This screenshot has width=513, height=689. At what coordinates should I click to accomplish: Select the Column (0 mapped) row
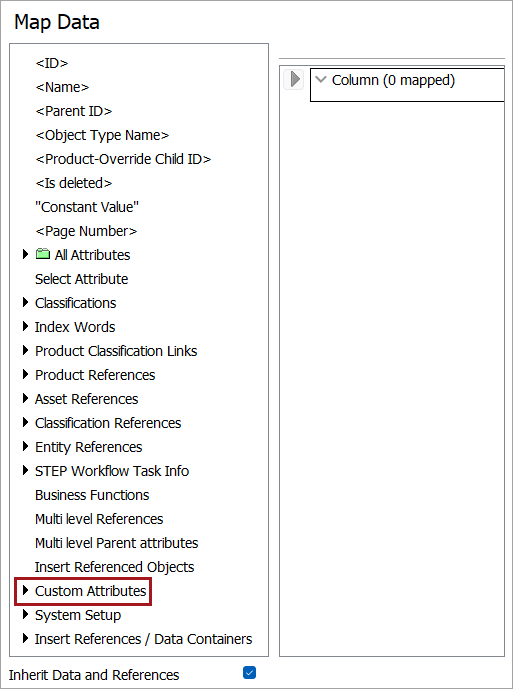tap(407, 85)
